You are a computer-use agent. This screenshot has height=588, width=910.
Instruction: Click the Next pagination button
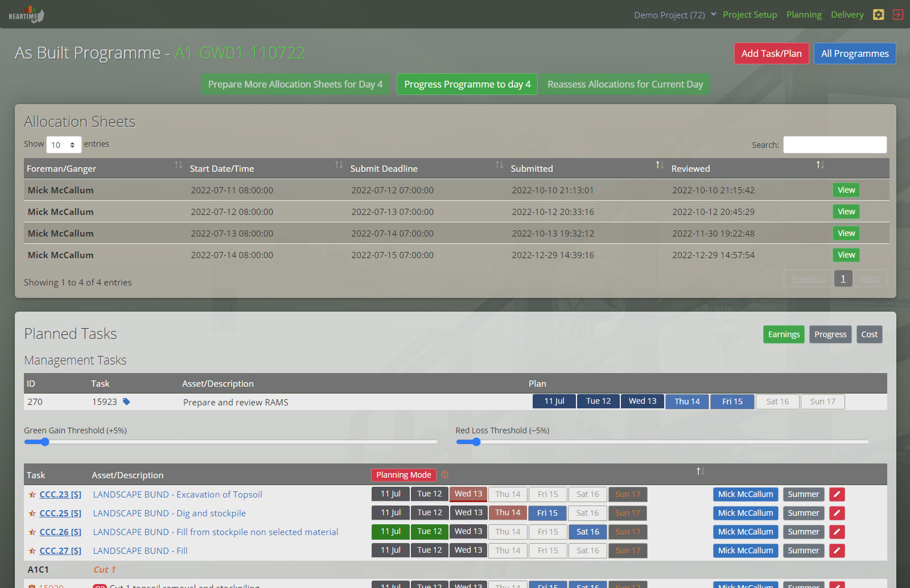tap(870, 279)
